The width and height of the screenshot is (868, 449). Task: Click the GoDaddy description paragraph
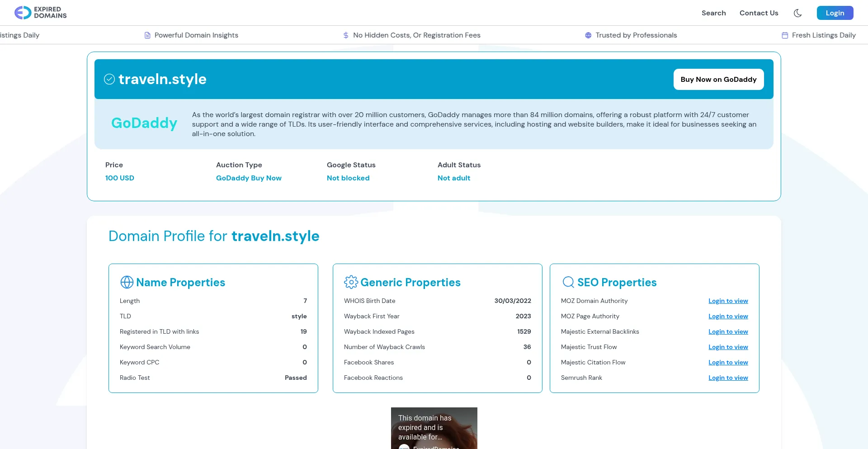click(x=474, y=124)
